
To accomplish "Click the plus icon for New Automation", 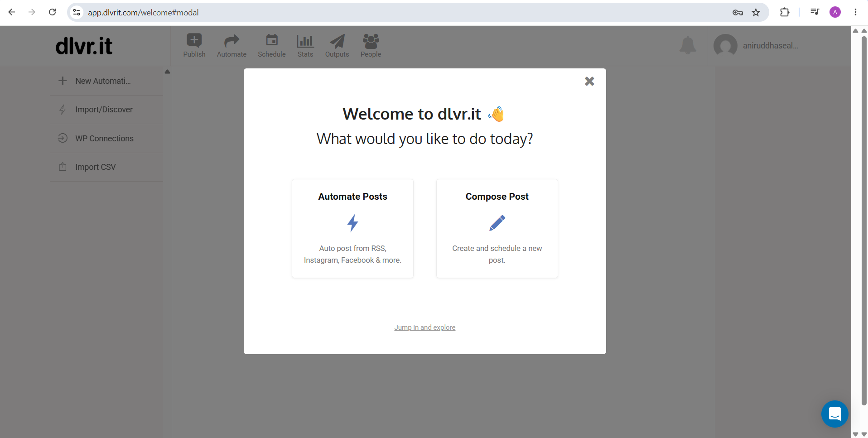I will (63, 81).
